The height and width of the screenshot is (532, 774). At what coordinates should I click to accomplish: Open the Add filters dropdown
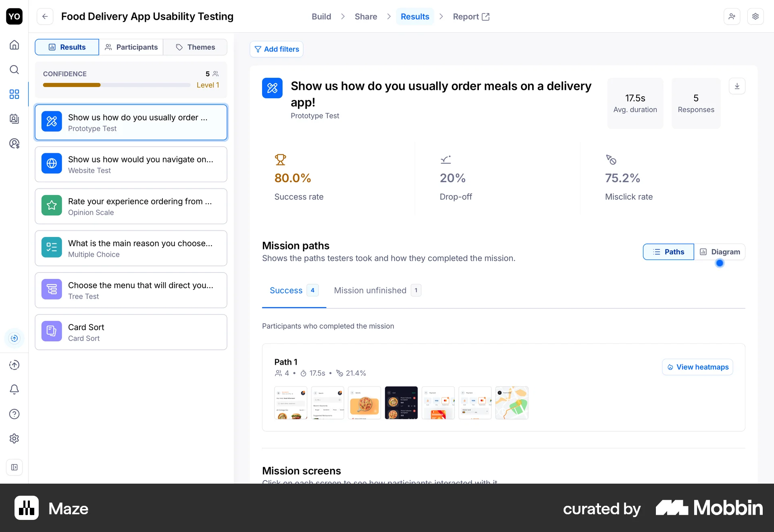coord(277,49)
